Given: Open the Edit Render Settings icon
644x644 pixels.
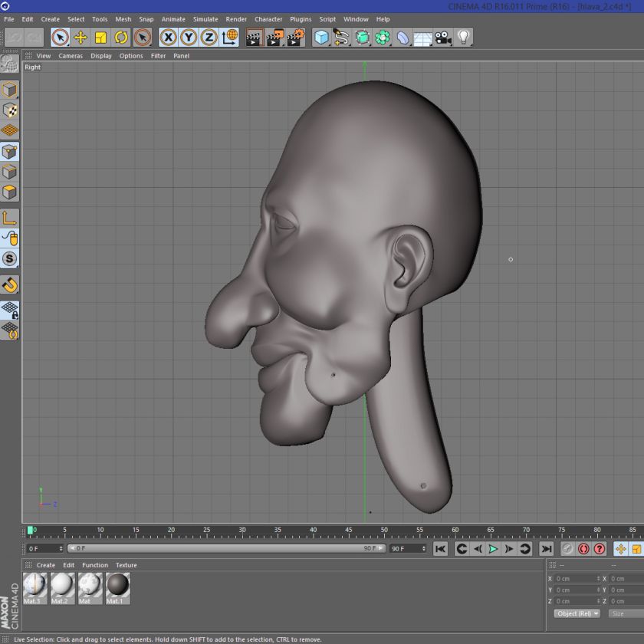Looking at the screenshot, I should [x=296, y=37].
